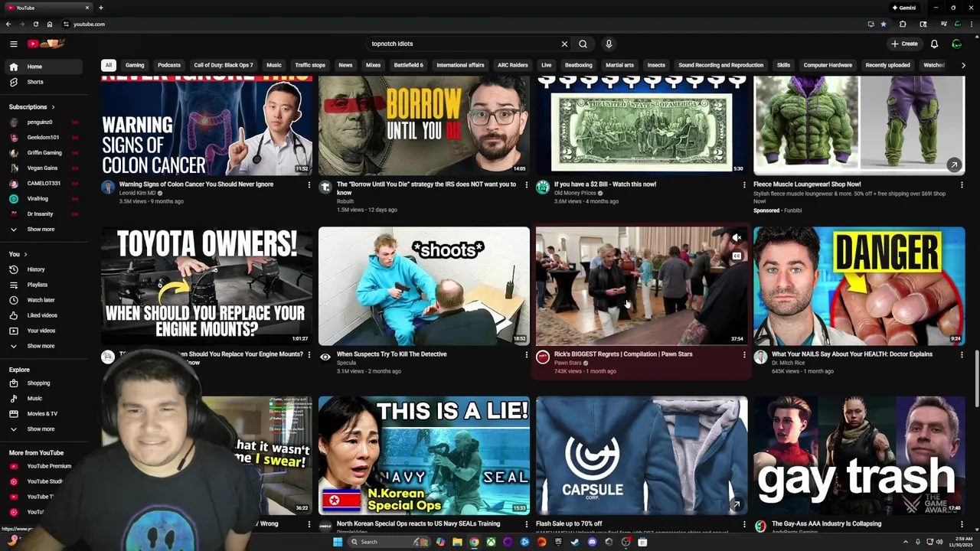Open Toyota Owners engine mounts thumbnail

point(207,285)
